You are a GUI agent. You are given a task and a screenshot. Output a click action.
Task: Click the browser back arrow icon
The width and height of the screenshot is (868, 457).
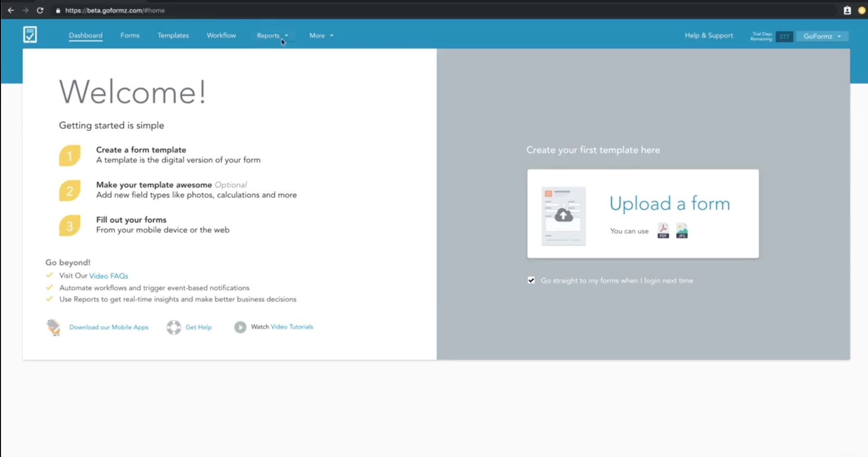10,10
